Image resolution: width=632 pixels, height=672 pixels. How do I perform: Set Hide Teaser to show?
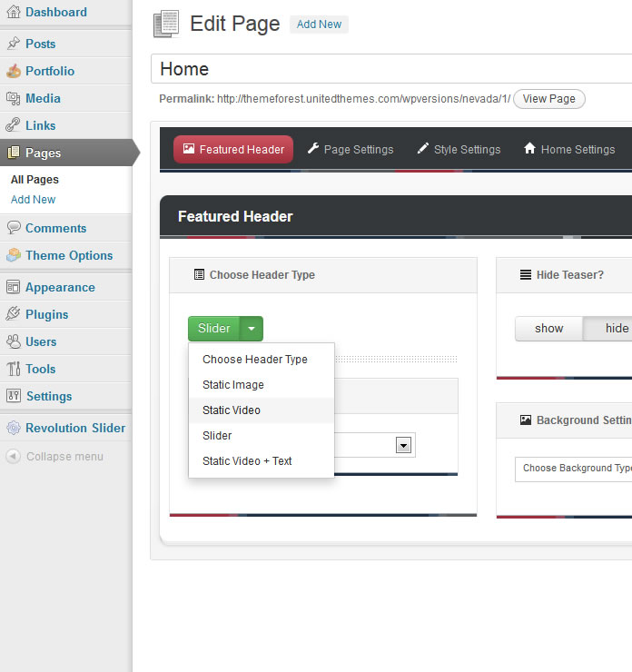[x=548, y=329]
